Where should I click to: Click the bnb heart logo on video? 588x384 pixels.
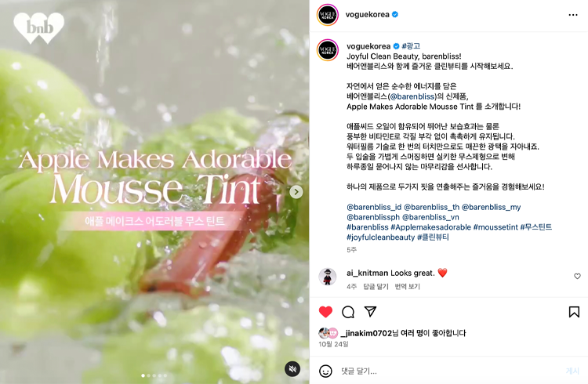(x=39, y=27)
